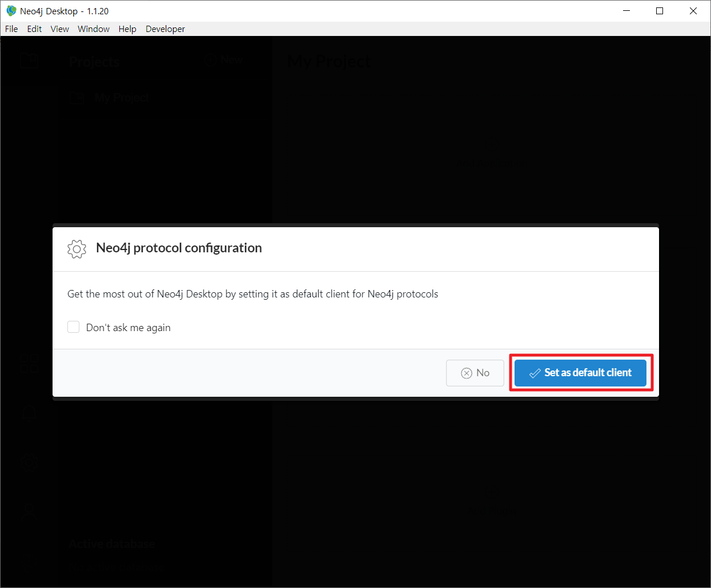The width and height of the screenshot is (711, 588).
Task: Open the Developer menu
Action: pyautogui.click(x=165, y=29)
